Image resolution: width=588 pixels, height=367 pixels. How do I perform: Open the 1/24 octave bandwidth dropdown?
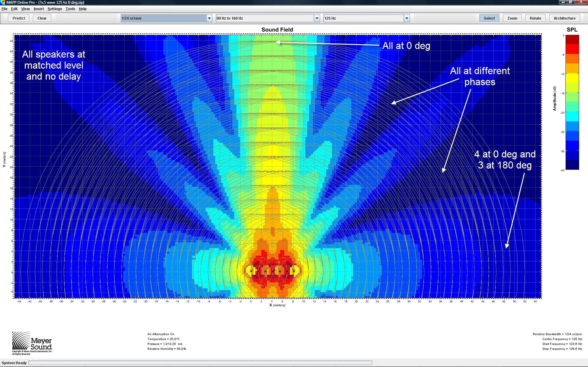pyautogui.click(x=209, y=18)
